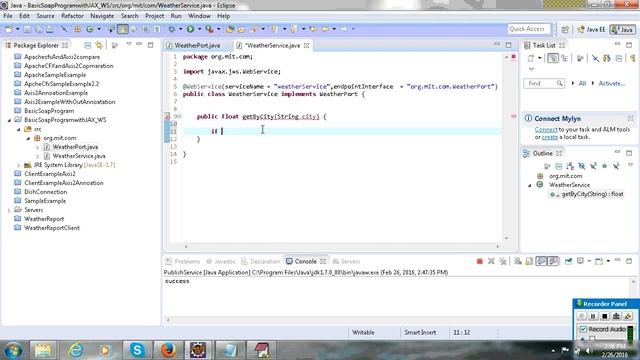Click pause button in Recorder Panel
This screenshot has height=360, width=640.
[593, 316]
